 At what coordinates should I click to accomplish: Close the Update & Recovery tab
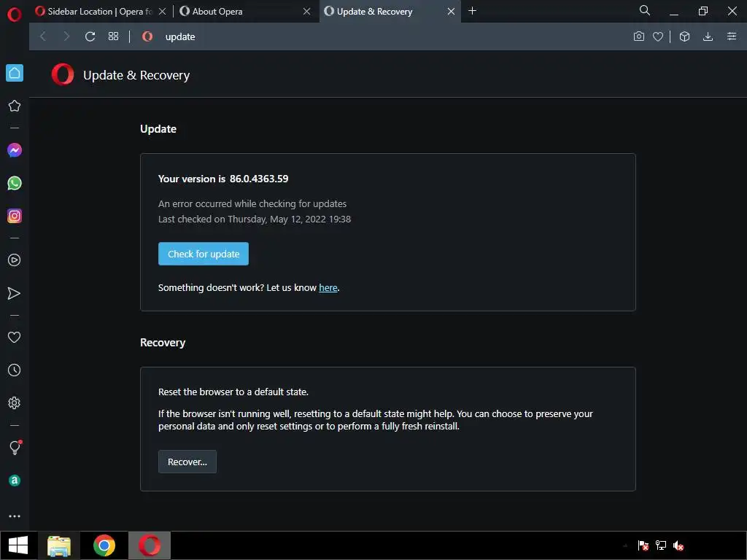point(451,12)
